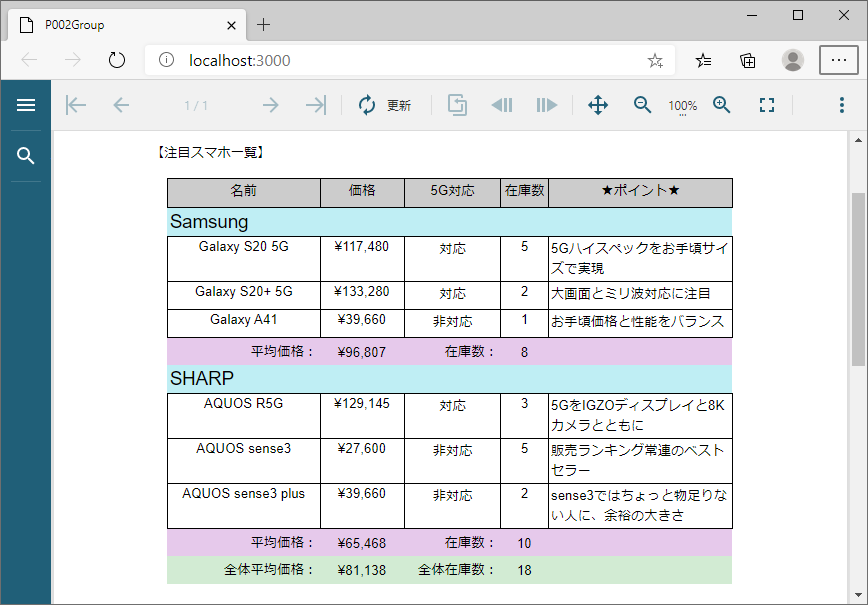Open browser settings and more menu
The width and height of the screenshot is (868, 605).
[x=838, y=60]
